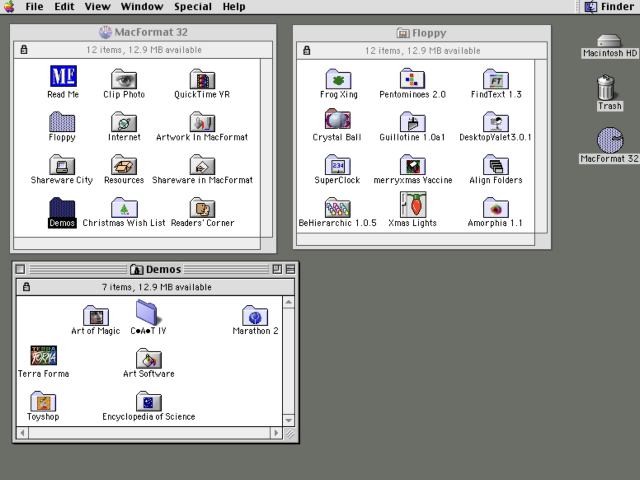Collapse the Demos window with windowshade box
640x480 pixels.
(291, 269)
